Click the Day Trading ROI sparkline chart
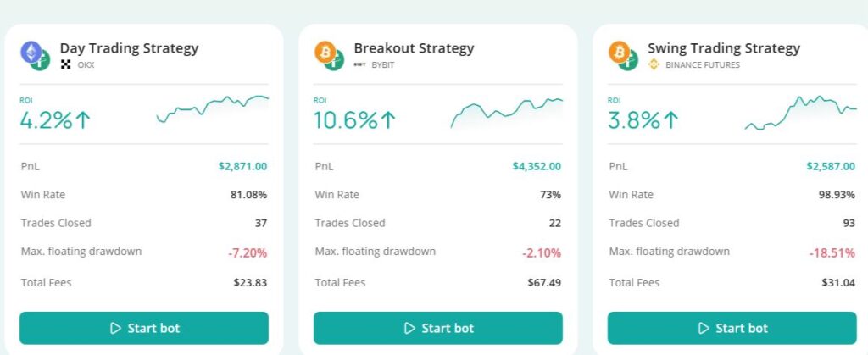This screenshot has width=868, height=355. (x=212, y=110)
